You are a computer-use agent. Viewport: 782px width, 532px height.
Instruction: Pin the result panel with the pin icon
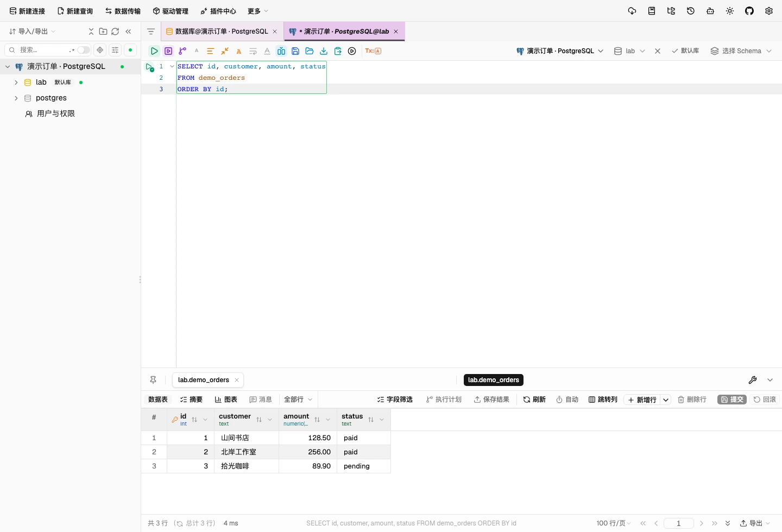pos(153,380)
